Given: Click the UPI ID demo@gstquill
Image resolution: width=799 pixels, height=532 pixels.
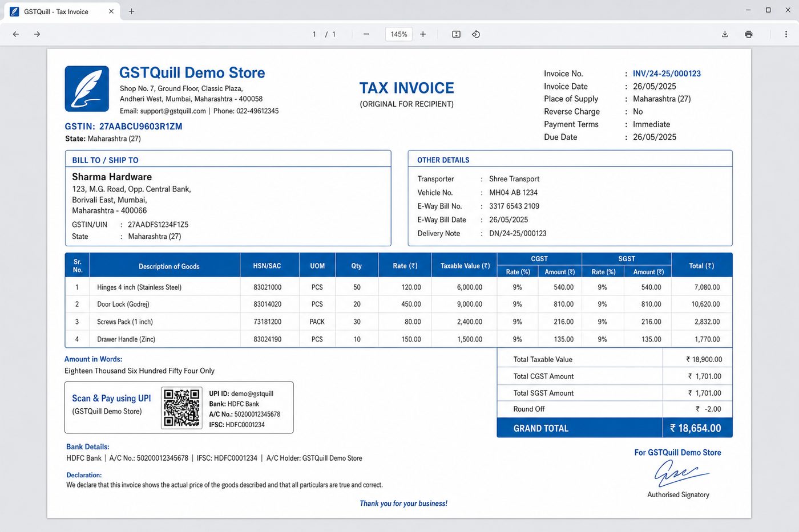Looking at the screenshot, I should [x=252, y=394].
